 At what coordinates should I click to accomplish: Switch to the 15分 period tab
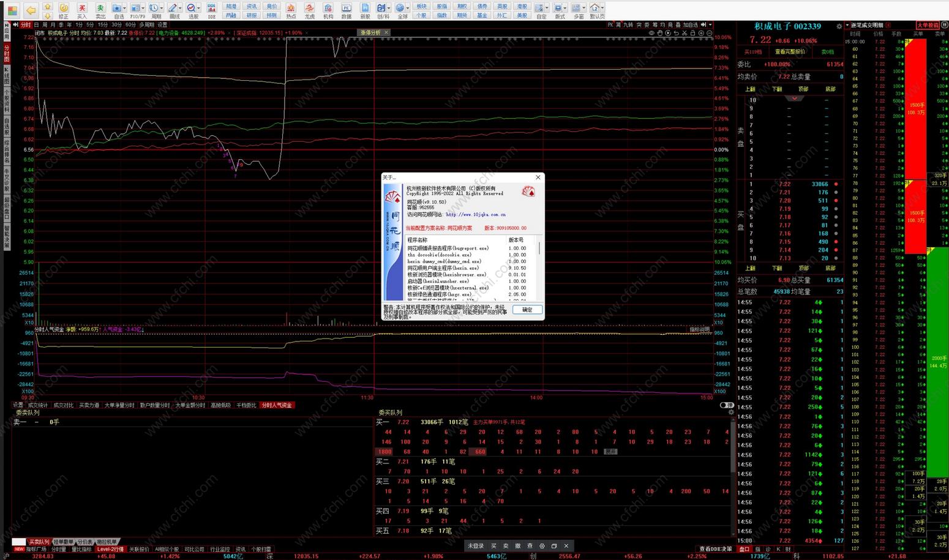pos(102,25)
